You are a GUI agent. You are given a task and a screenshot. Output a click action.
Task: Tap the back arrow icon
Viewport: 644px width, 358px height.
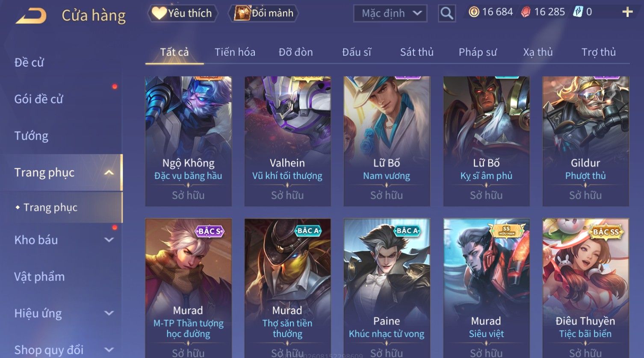(31, 16)
